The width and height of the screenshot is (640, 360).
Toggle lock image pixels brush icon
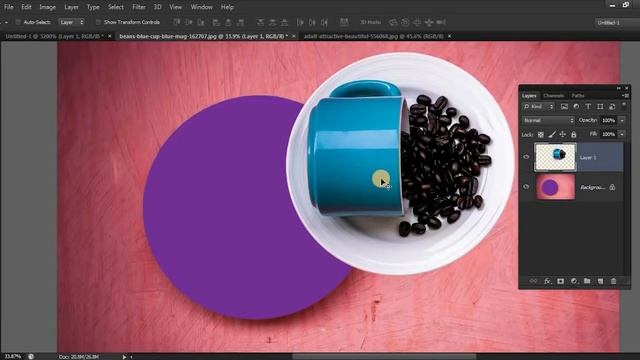click(552, 134)
